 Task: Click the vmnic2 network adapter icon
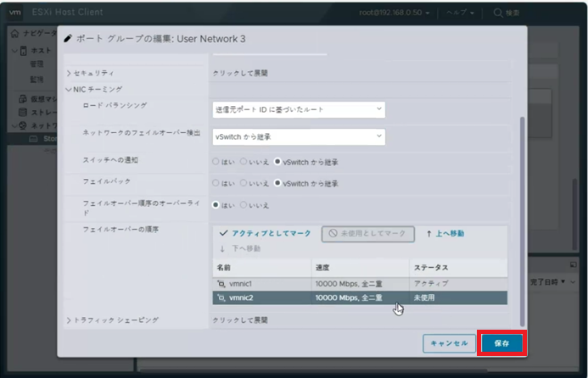click(221, 298)
